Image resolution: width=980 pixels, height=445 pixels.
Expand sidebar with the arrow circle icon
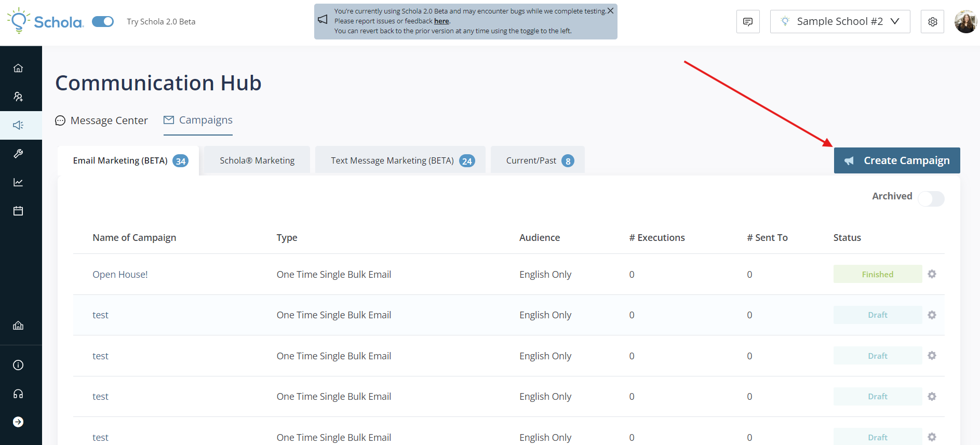coord(18,422)
